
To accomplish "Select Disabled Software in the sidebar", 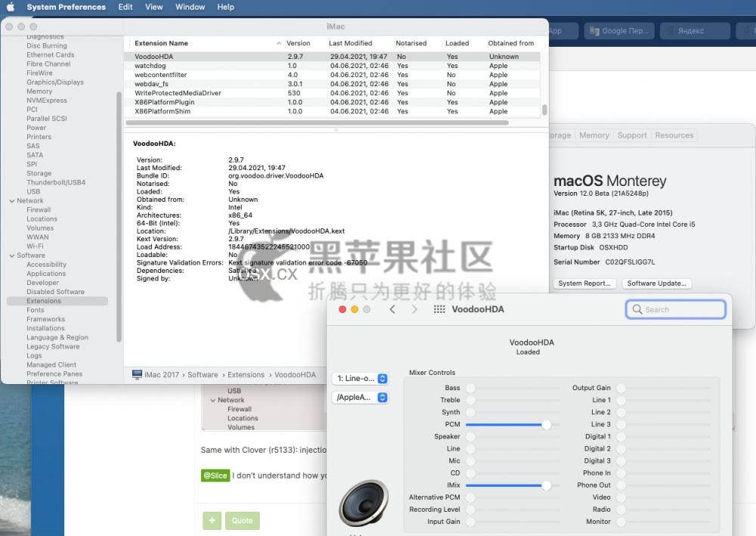I will click(x=55, y=292).
